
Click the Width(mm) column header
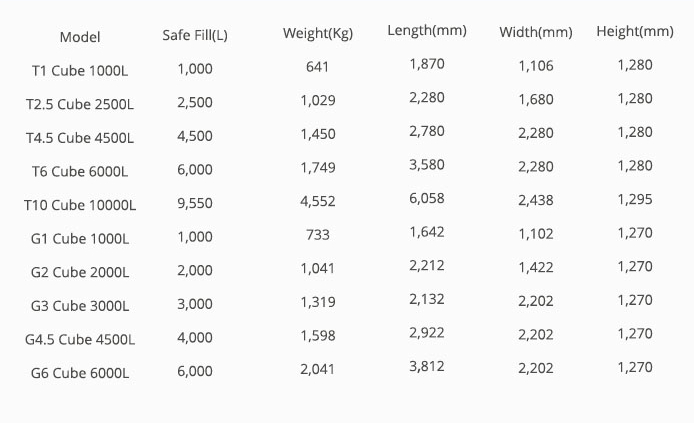pyautogui.click(x=536, y=32)
